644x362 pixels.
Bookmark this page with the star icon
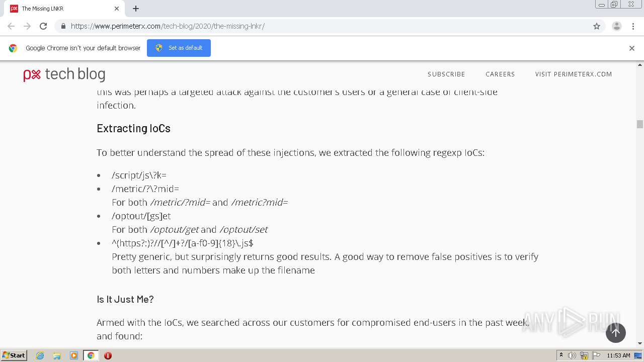[x=597, y=26]
